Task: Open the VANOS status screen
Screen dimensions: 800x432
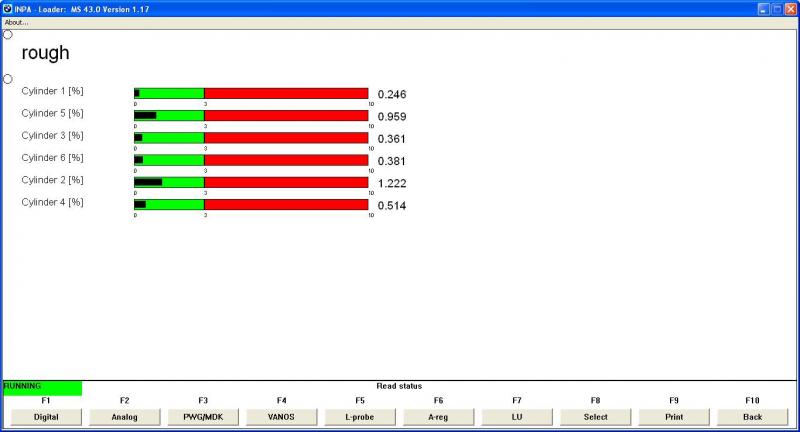Action: pyautogui.click(x=281, y=416)
